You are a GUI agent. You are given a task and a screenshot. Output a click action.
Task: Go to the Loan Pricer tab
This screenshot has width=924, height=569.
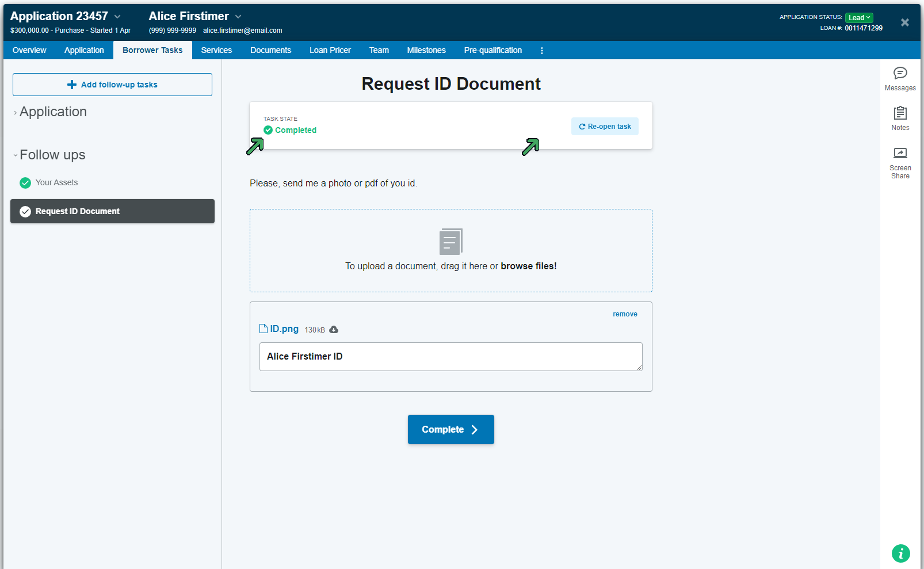tap(330, 51)
